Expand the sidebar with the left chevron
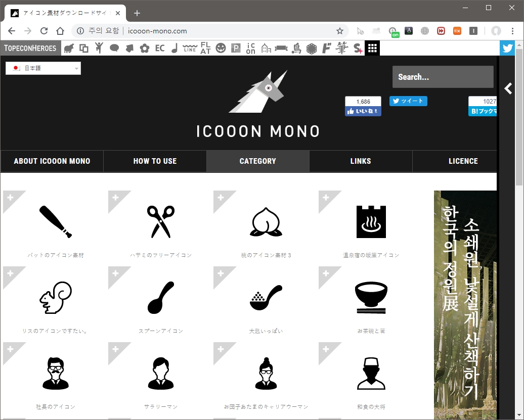The width and height of the screenshot is (524, 420). [x=508, y=88]
